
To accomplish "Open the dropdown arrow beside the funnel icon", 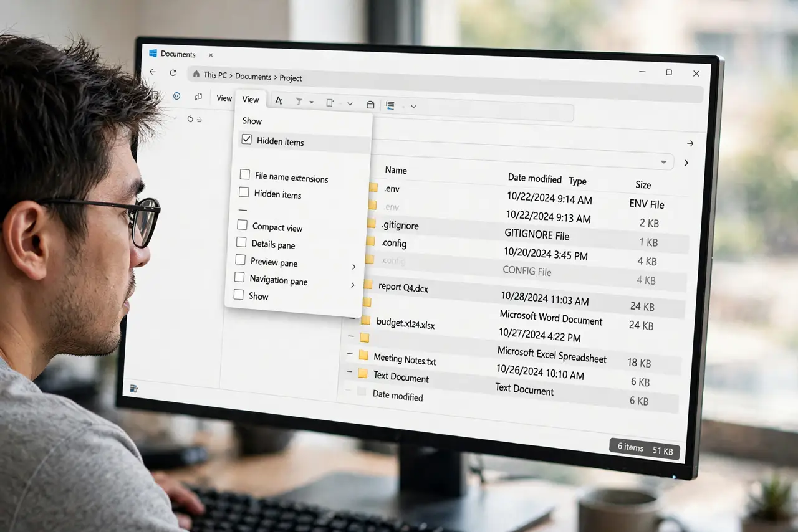I will [312, 102].
